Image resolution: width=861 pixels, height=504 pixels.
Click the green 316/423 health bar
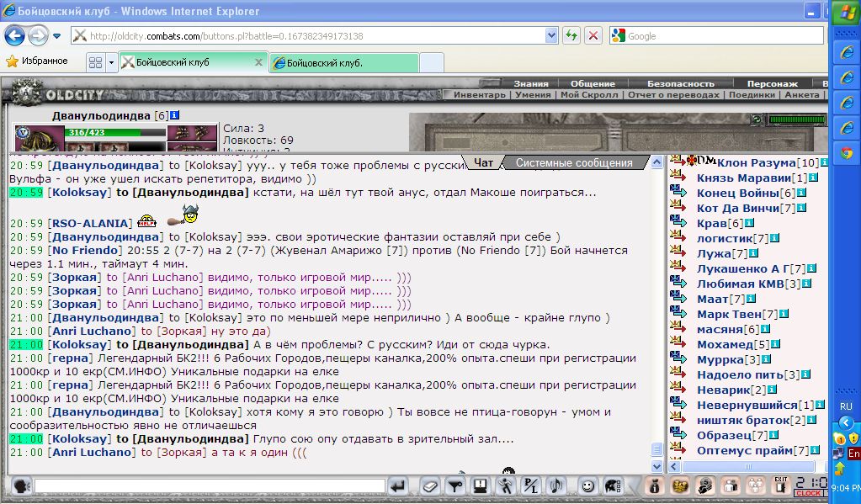coord(115,132)
